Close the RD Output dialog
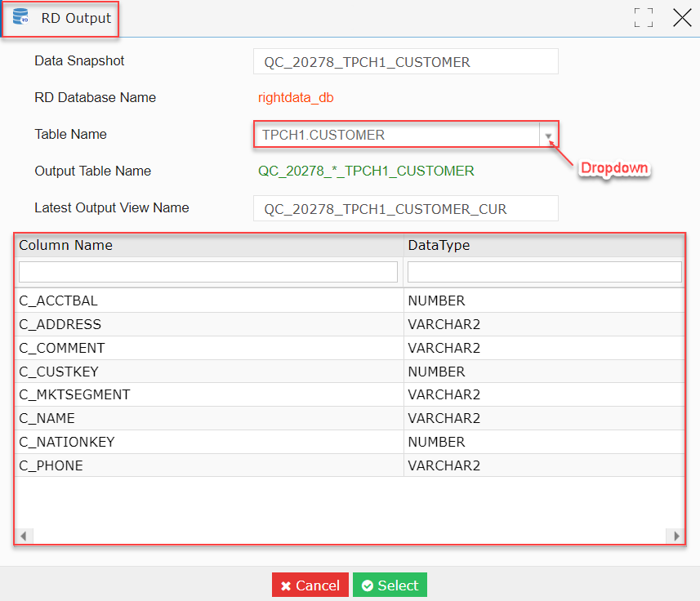 point(682,18)
